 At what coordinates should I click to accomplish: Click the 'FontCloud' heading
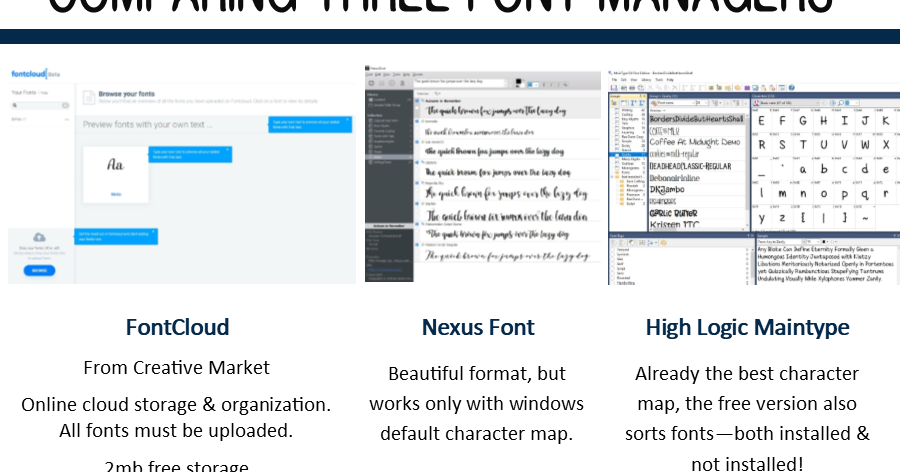coord(177,327)
